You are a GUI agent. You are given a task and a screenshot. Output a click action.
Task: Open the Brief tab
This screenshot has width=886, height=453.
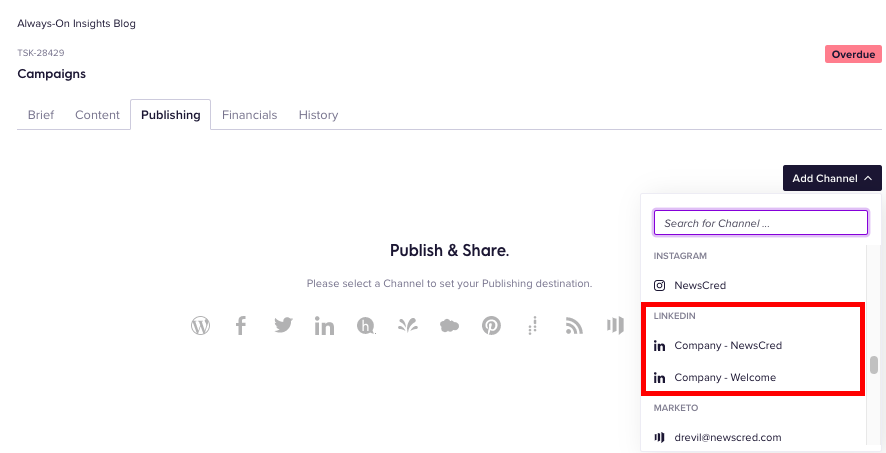tap(41, 115)
